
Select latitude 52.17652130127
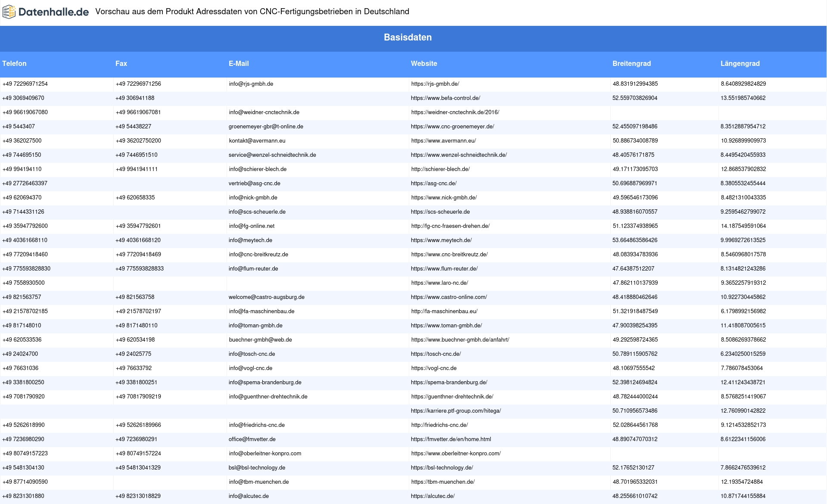pyautogui.click(x=633, y=468)
